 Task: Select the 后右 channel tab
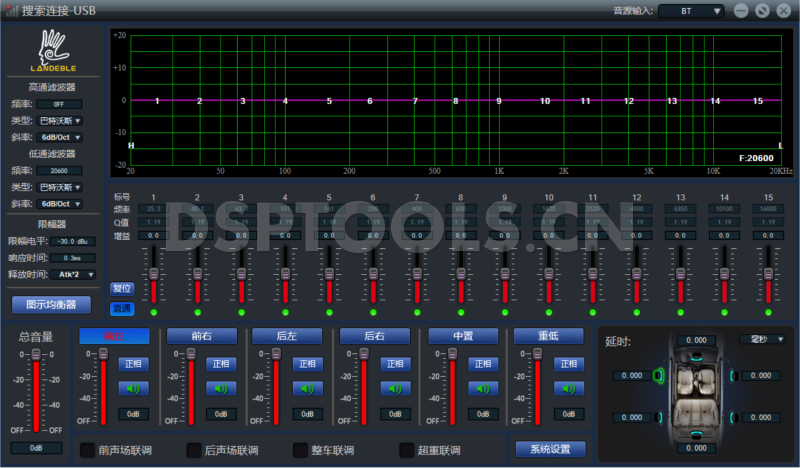click(374, 336)
